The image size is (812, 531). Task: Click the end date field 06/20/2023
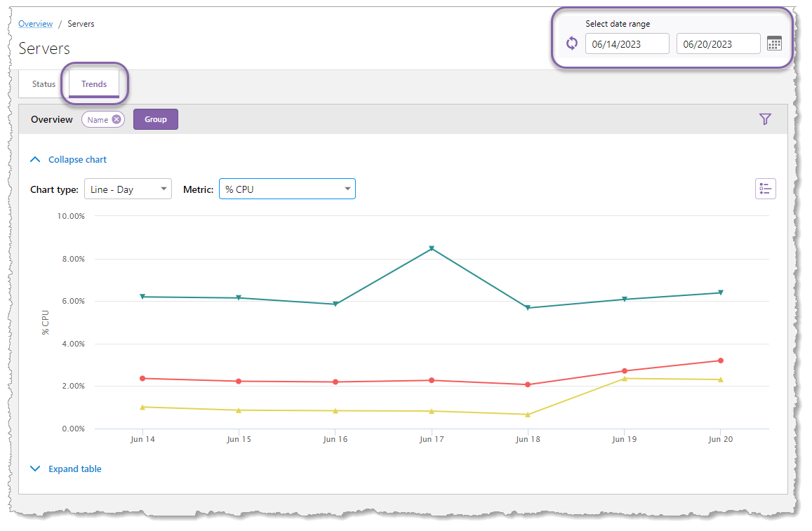(x=718, y=43)
